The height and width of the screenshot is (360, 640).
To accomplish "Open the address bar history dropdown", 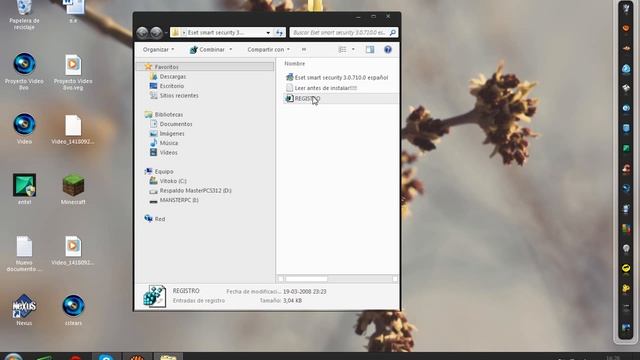I will tap(268, 33).
